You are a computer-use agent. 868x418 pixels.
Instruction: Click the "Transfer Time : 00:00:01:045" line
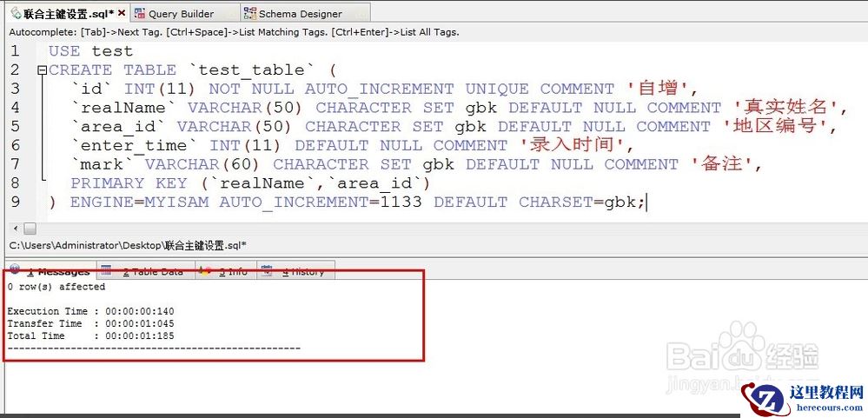[90, 323]
